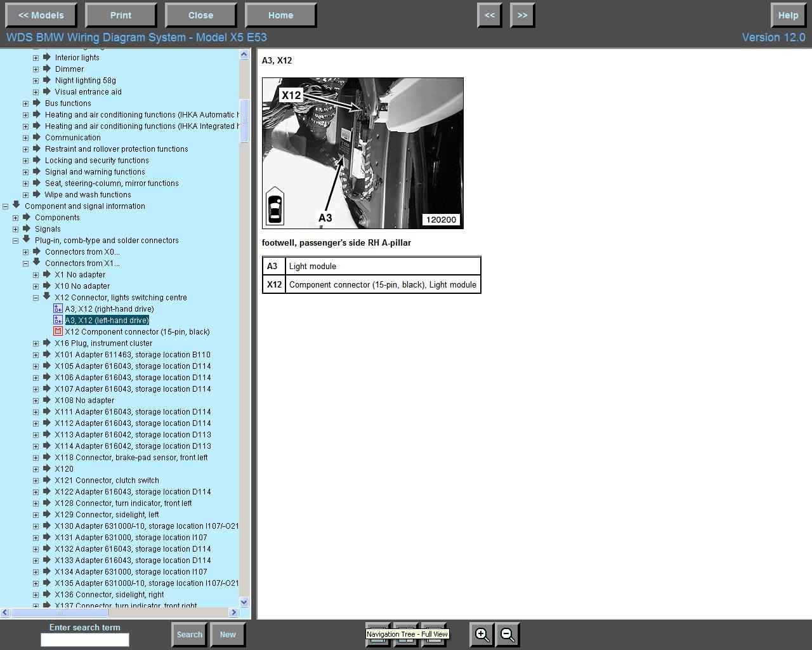Click location icon for A3, X12 right-hand drive
This screenshot has height=650, width=812.
point(58,309)
